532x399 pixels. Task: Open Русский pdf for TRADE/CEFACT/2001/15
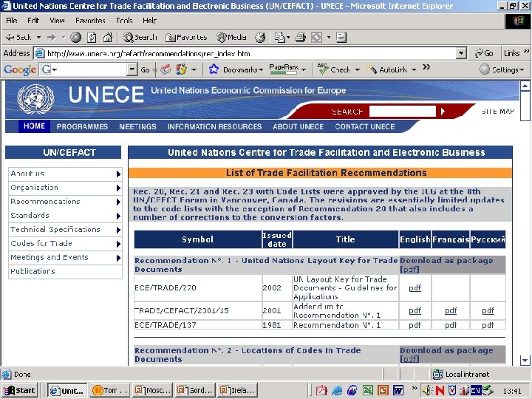pyautogui.click(x=488, y=310)
